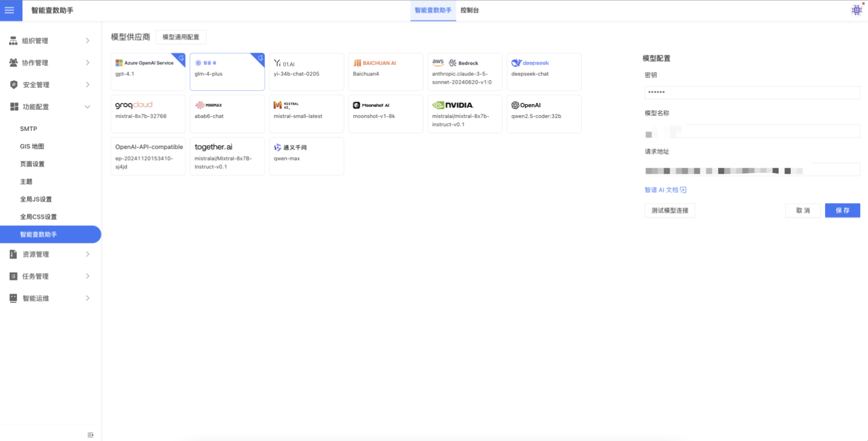Select the Moonshot AI provider card

(386, 114)
